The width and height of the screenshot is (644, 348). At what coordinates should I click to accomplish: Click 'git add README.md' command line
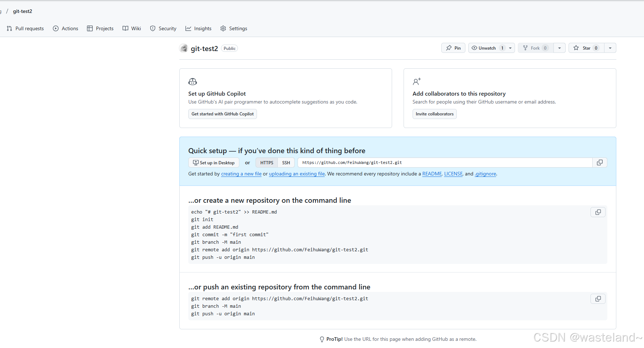[x=215, y=227]
